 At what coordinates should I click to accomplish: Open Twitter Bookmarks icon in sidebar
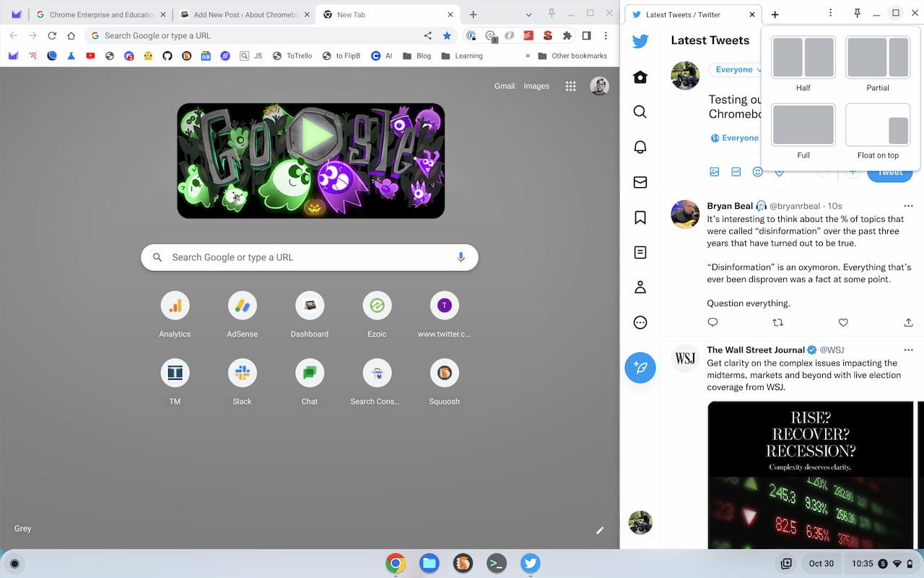pos(640,217)
